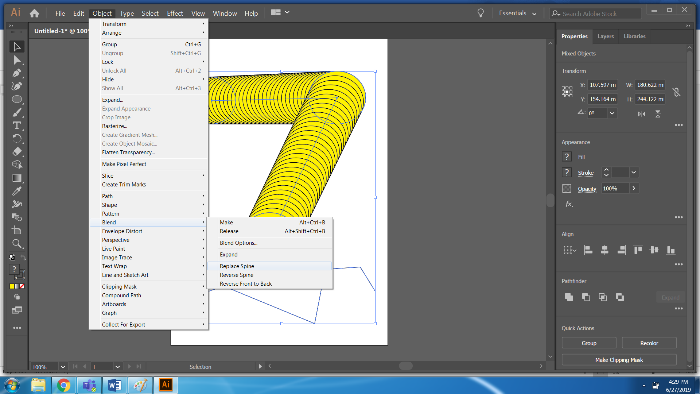Open the Effect menu
The height and width of the screenshot is (394, 700).
(175, 13)
